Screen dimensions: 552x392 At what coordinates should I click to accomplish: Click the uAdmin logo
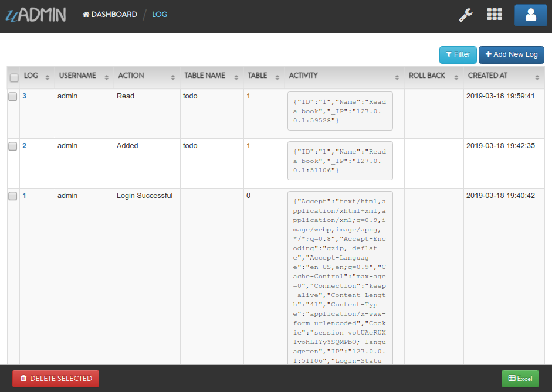[x=36, y=15]
